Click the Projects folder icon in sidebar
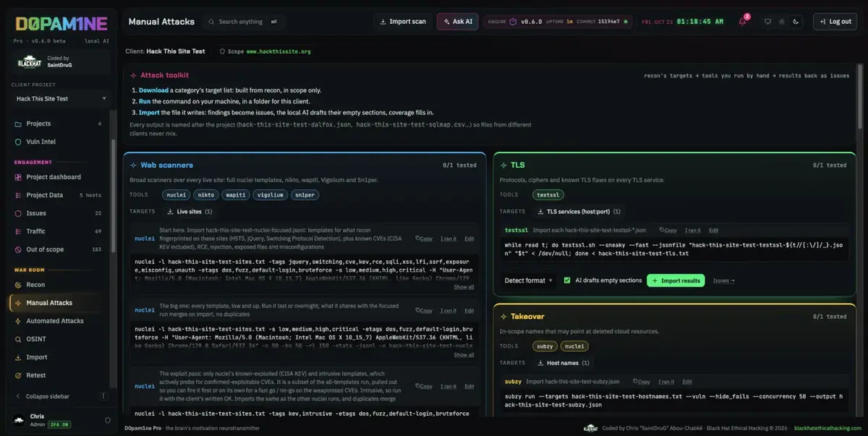Screen dimensions: 868x436 pyautogui.click(x=18, y=124)
